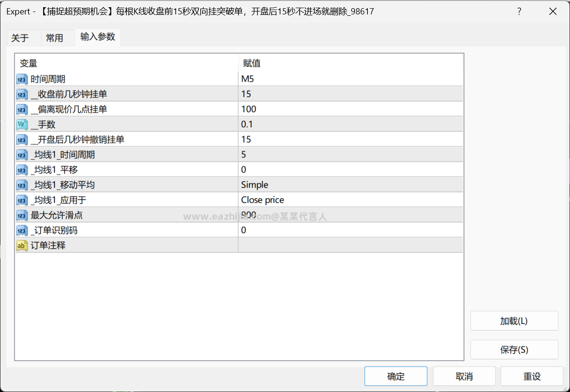Click the integer icon beside 时间周期
570x392 pixels.
point(22,79)
